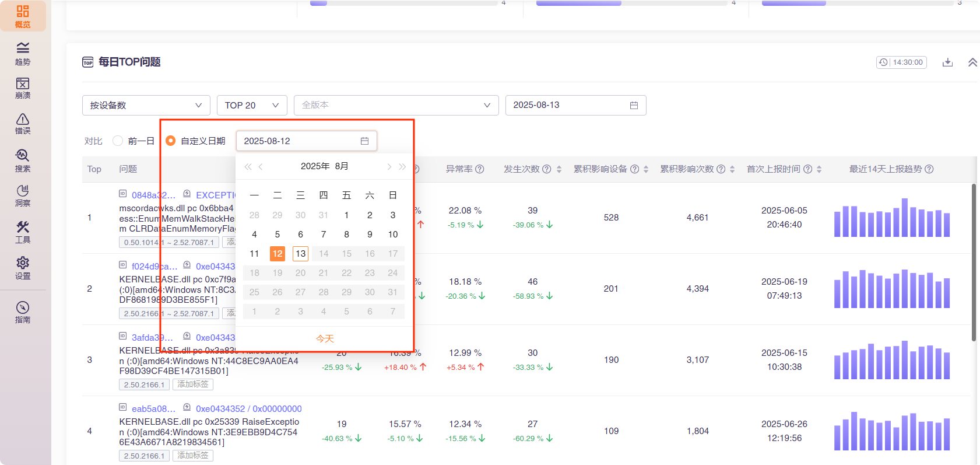Click the 今天 today link
The height and width of the screenshot is (465, 980).
click(325, 338)
